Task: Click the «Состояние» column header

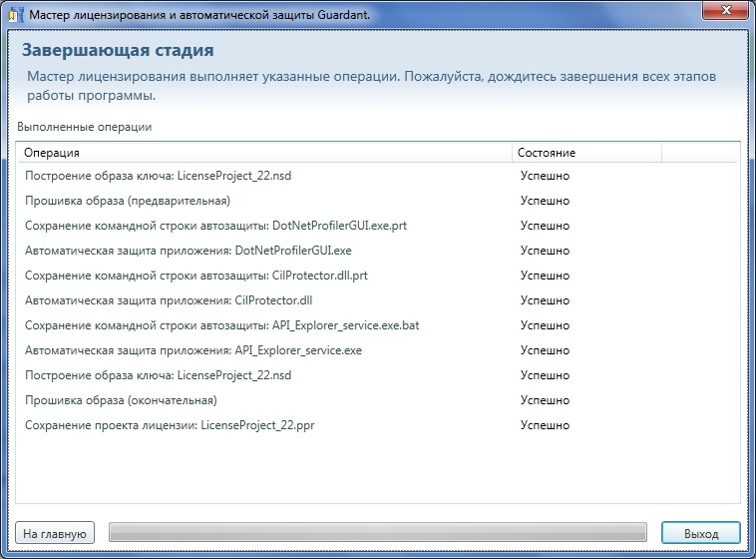Action: pyautogui.click(x=586, y=153)
